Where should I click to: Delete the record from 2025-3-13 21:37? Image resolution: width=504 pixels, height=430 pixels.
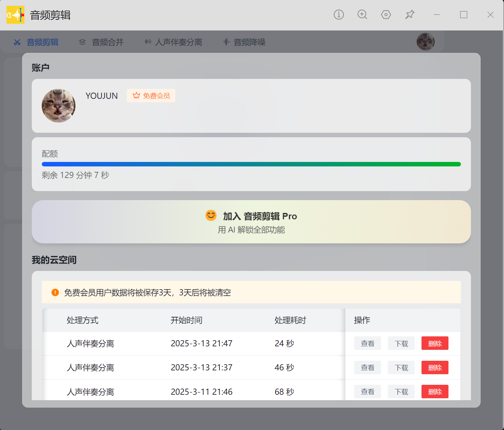(x=435, y=367)
